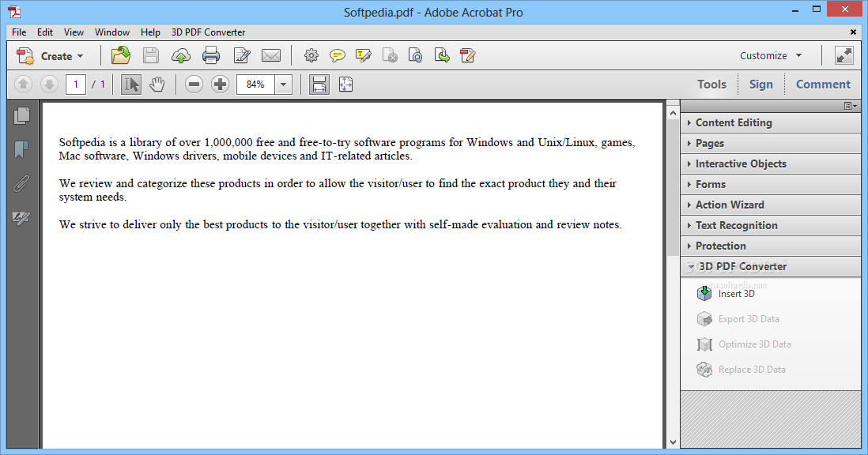The width and height of the screenshot is (868, 455).
Task: Click the Fit One Full Page icon
Action: click(x=346, y=84)
